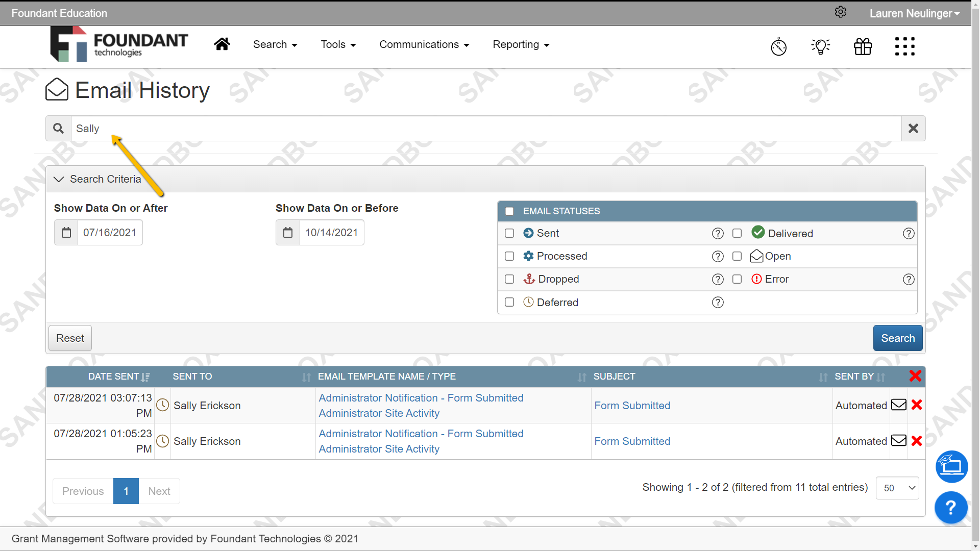Image resolution: width=980 pixels, height=551 pixels.
Task: Click the timer clock icon near the header
Action: (x=778, y=46)
